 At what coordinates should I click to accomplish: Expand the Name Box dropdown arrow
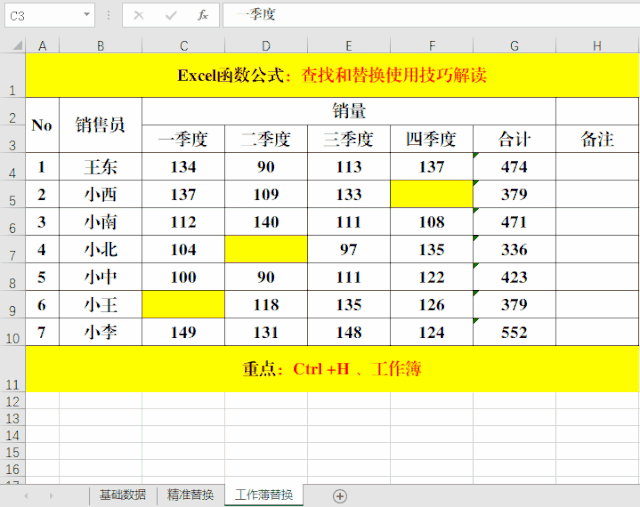tap(86, 15)
